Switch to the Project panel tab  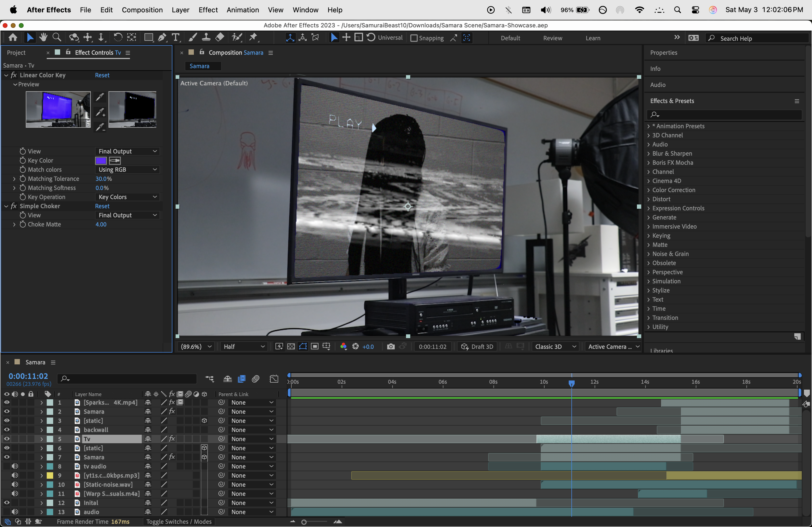(x=16, y=53)
